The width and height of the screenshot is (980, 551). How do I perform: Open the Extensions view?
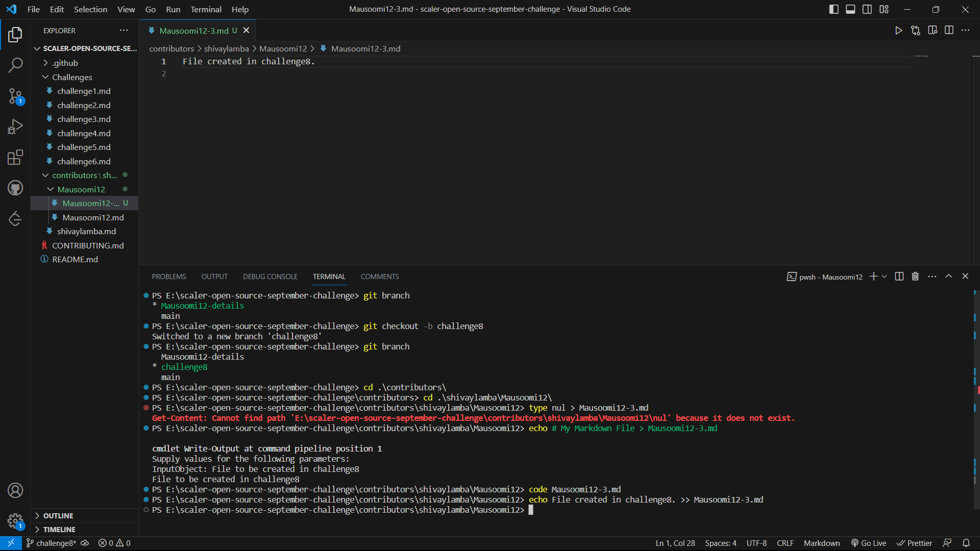click(x=16, y=157)
